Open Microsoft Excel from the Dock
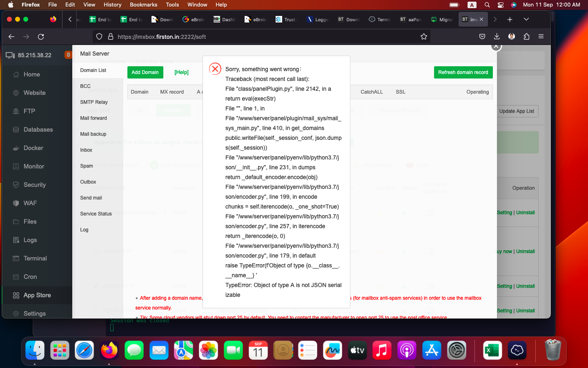 pos(492,350)
